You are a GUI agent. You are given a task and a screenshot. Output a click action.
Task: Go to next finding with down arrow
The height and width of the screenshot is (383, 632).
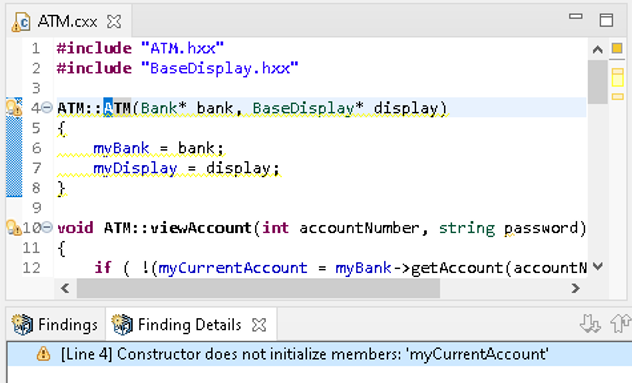click(x=590, y=324)
